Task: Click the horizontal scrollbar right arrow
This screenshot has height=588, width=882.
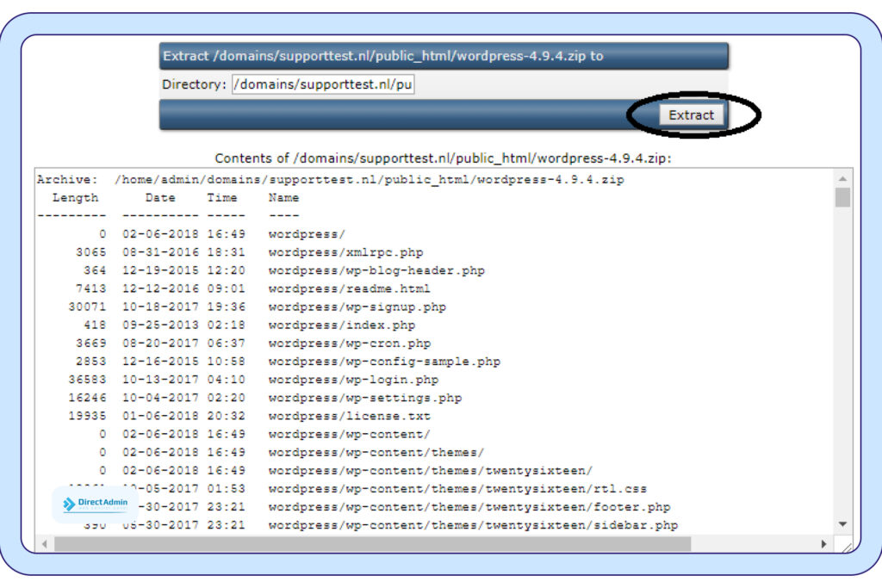Action: point(823,543)
